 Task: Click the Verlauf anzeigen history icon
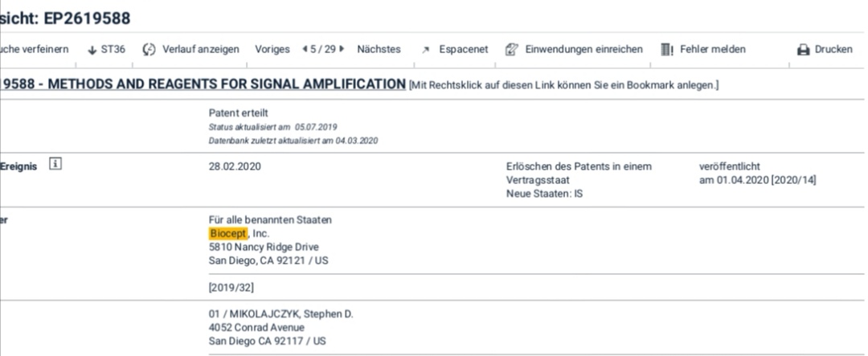[149, 50]
